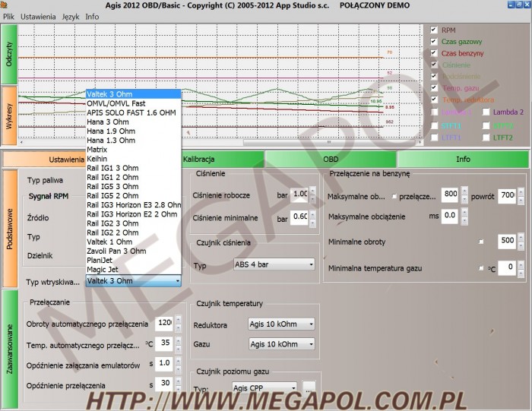Click the Ciśnienie robocze bar value field
Viewport: 532px width, 411px height.
coord(299,194)
